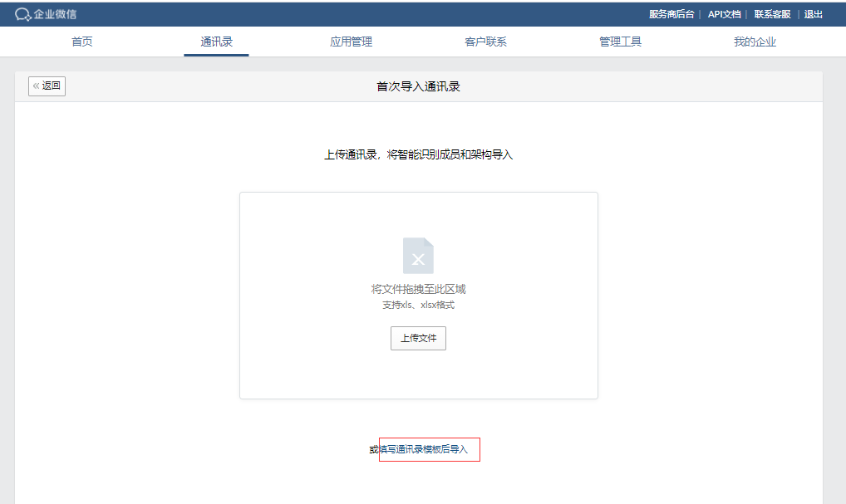Open the 首页 tab
This screenshot has width=846, height=504.
point(82,42)
